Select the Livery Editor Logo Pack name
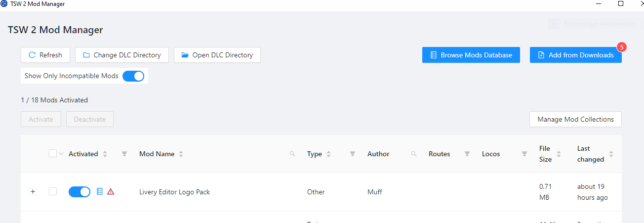 tap(175, 192)
